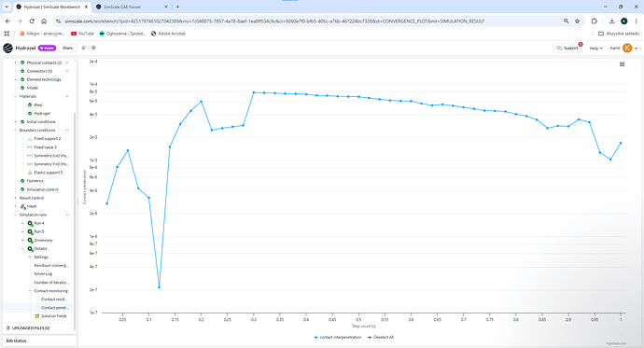Click the Run 5 status icon
The image size is (644, 348).
click(x=30, y=232)
